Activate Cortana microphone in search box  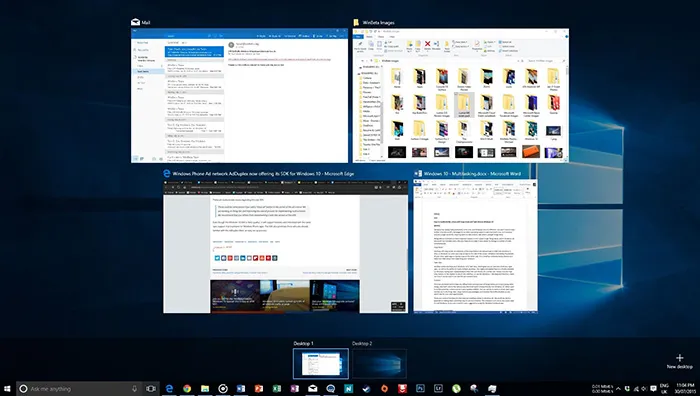(x=134, y=388)
